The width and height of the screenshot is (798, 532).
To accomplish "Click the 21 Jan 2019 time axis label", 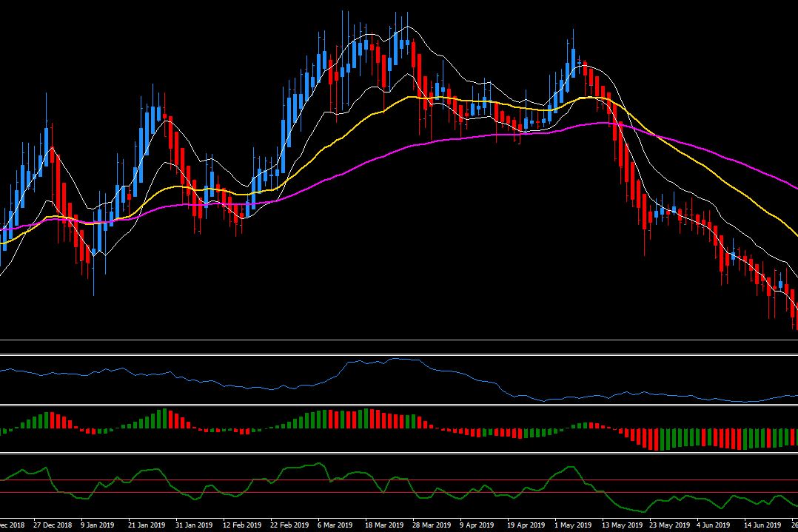I will click(147, 525).
